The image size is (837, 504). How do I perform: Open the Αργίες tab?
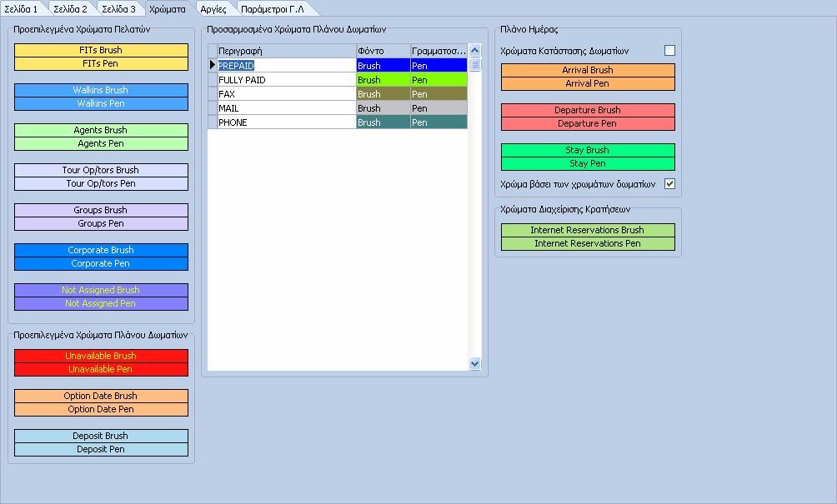click(x=213, y=9)
